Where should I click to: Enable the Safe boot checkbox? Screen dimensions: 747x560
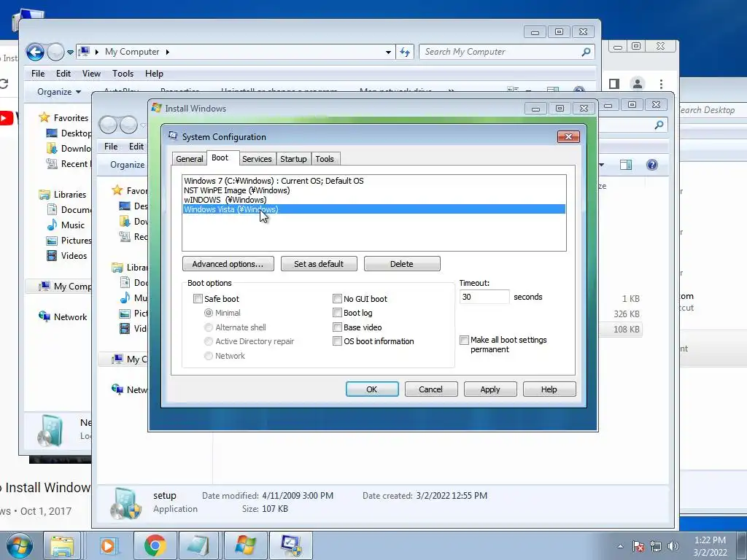(198, 298)
